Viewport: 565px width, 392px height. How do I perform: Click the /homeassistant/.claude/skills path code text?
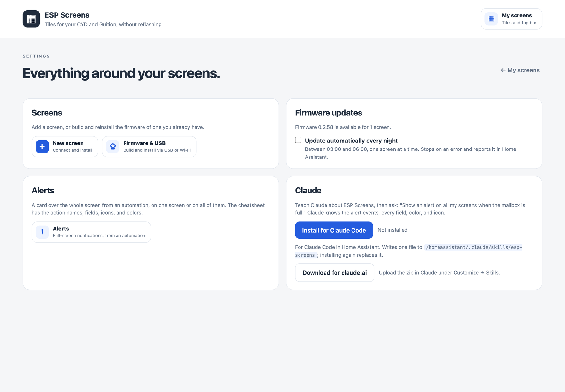pyautogui.click(x=409, y=251)
